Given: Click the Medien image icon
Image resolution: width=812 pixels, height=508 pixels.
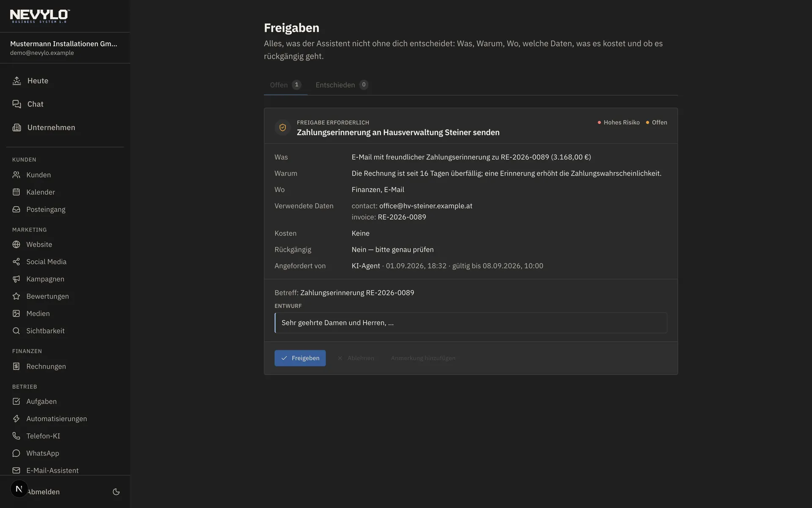Looking at the screenshot, I should [x=16, y=314].
